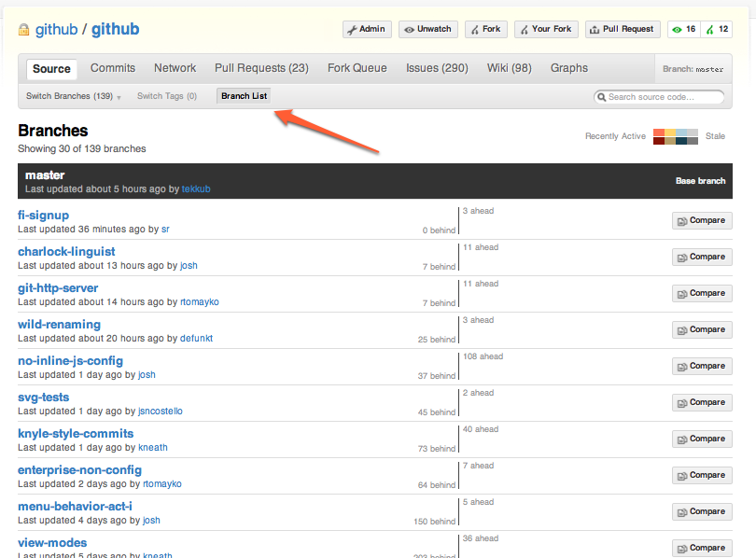Viewport: 756px width, 558px height.
Task: Open the Admin page
Action: tap(367, 30)
